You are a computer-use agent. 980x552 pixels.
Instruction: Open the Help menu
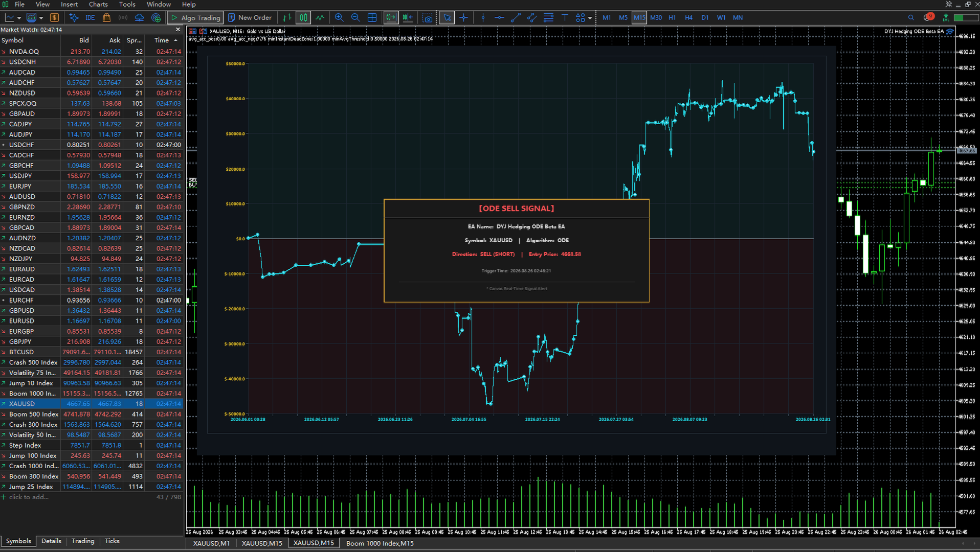tap(189, 4)
